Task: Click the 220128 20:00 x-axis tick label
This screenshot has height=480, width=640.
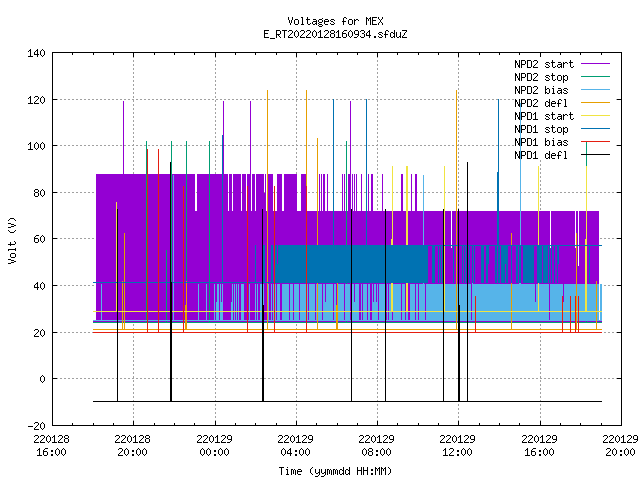Action: click(x=132, y=446)
